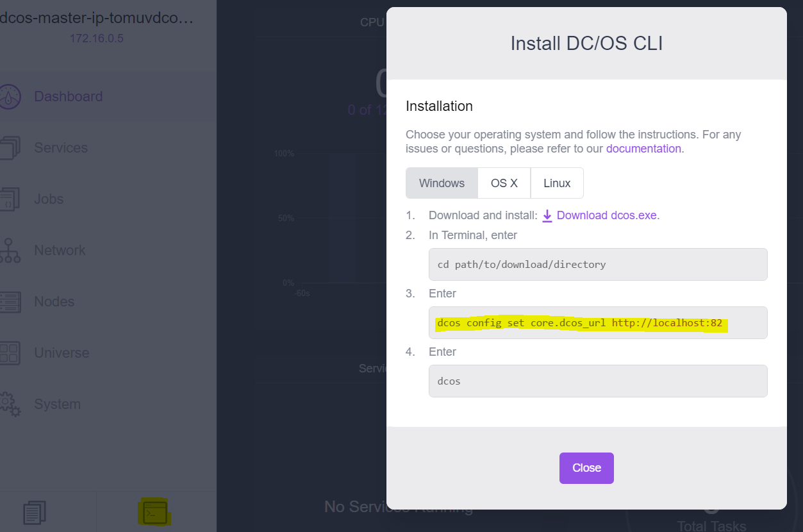Click the final dcos command box
The width and height of the screenshot is (803, 532).
(x=598, y=381)
